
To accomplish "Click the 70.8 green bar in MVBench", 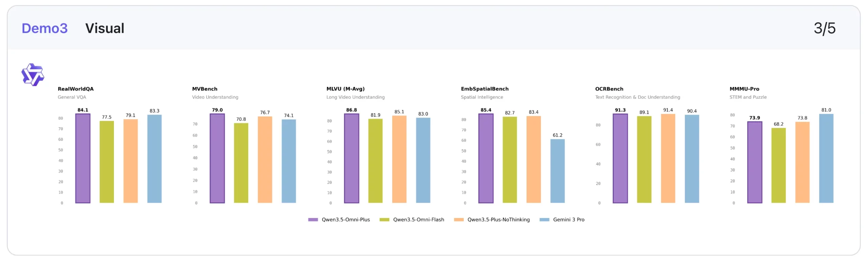I will [x=241, y=163].
